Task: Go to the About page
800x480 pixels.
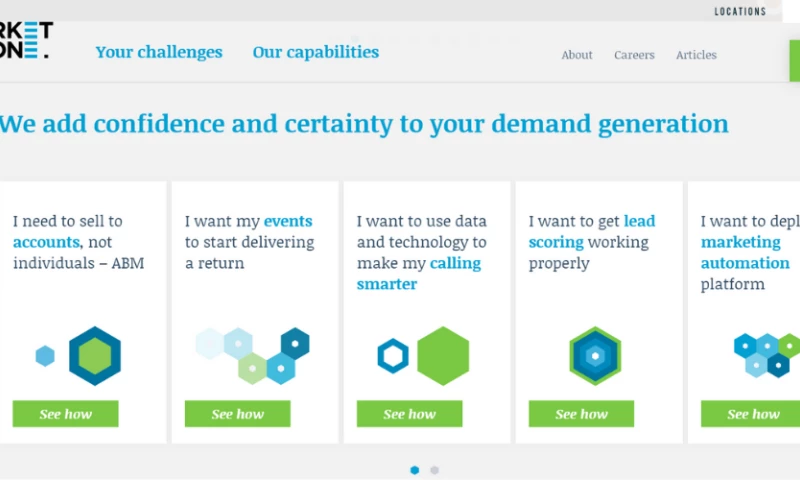Action: (x=577, y=55)
